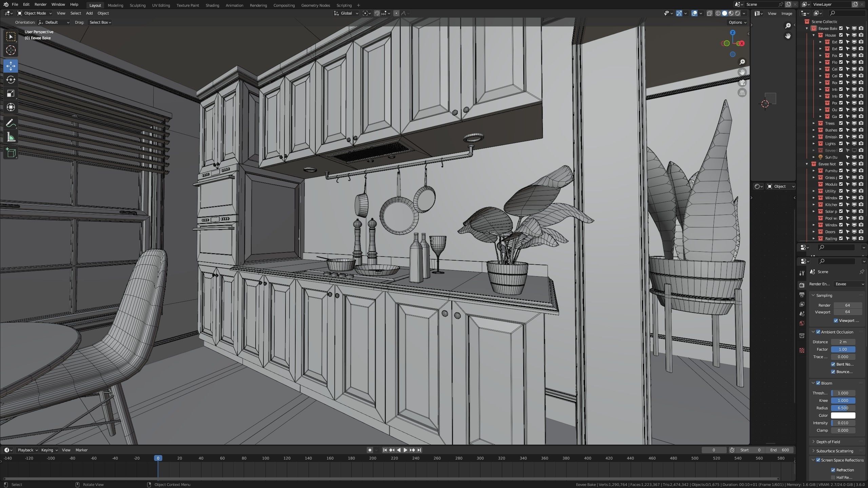Viewport: 868px width, 488px height.
Task: Open the Keying popover in timeline
Action: [49, 450]
